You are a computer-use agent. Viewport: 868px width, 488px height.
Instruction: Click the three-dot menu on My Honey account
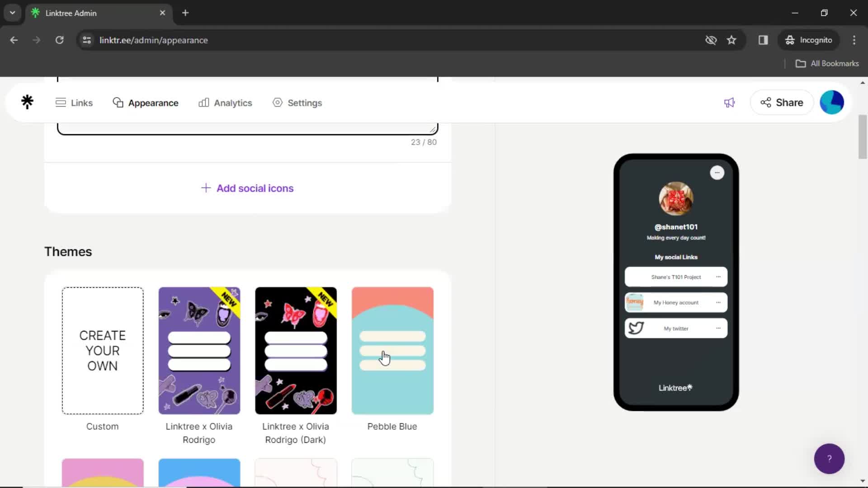718,303
